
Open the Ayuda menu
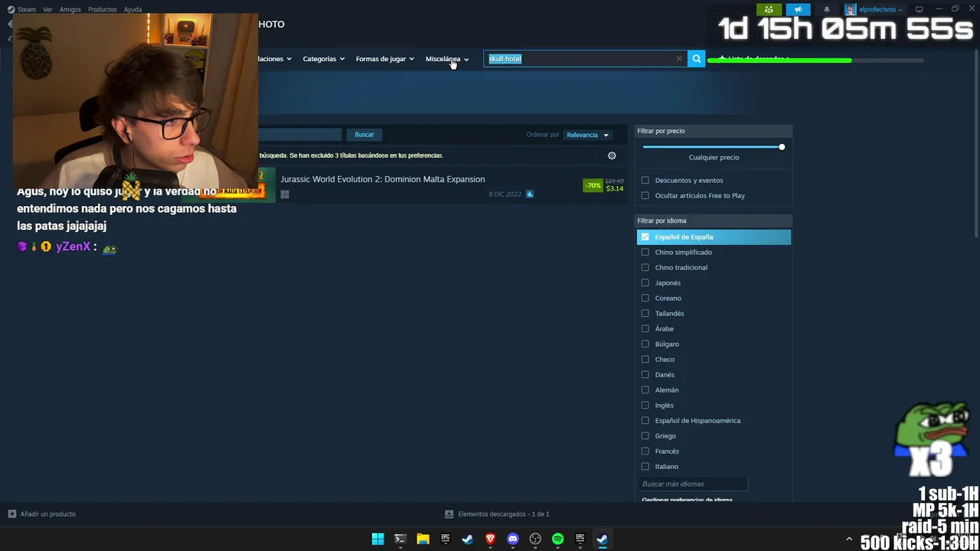[132, 9]
